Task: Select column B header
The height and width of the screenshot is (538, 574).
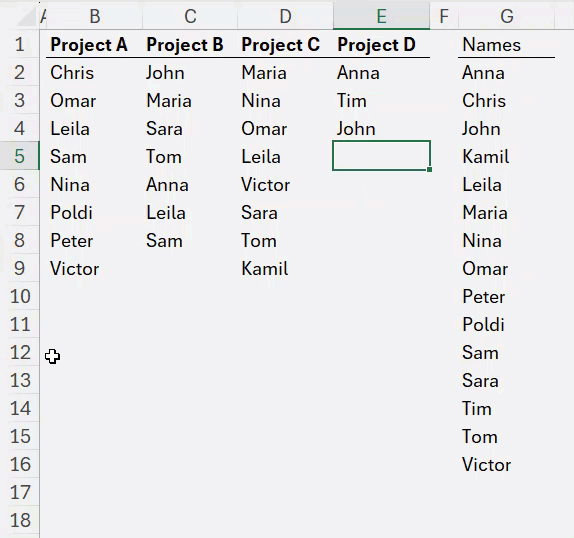Action: coord(94,16)
